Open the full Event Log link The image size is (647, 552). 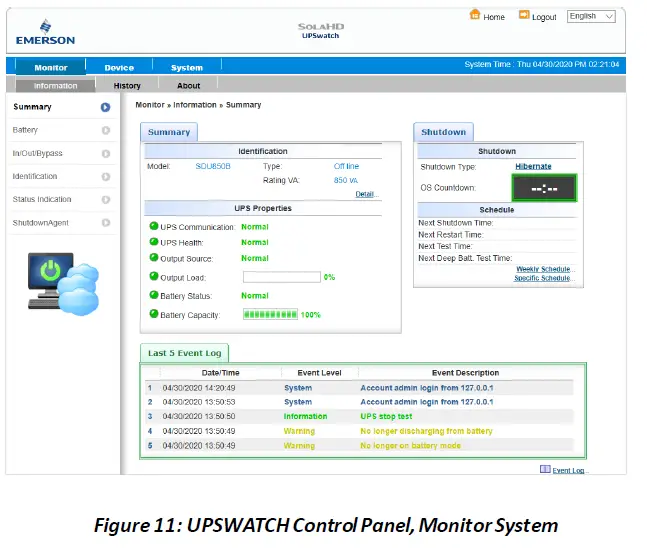[x=570, y=470]
